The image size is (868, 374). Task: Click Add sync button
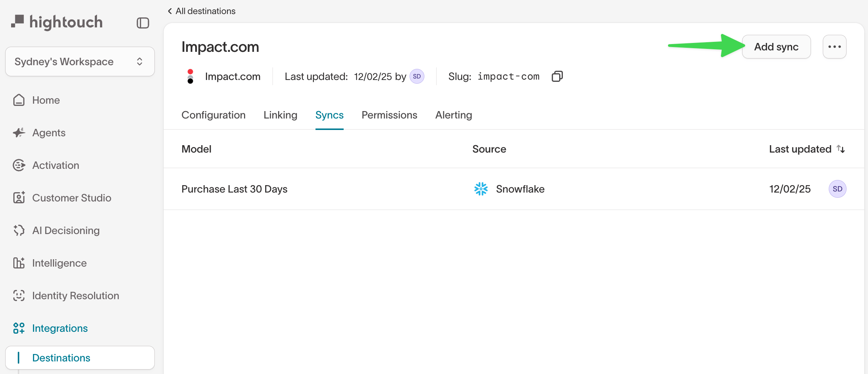pyautogui.click(x=777, y=47)
